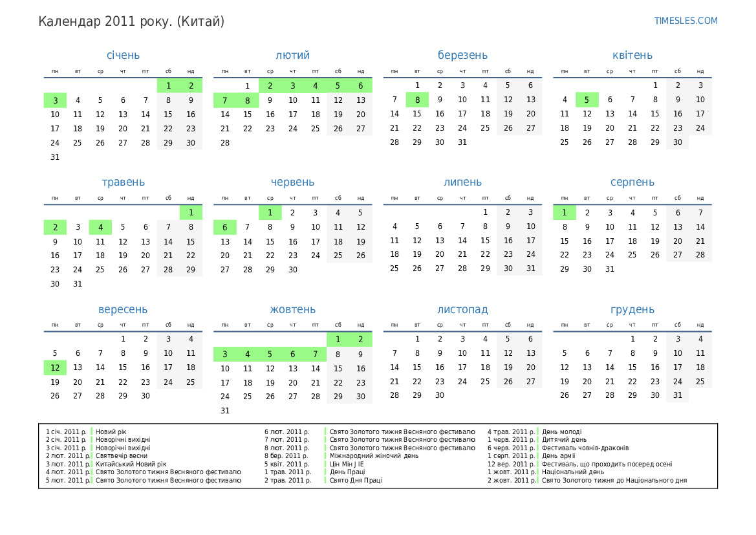Select highlighted April 5 in квітень
756x535 pixels.
[587, 100]
